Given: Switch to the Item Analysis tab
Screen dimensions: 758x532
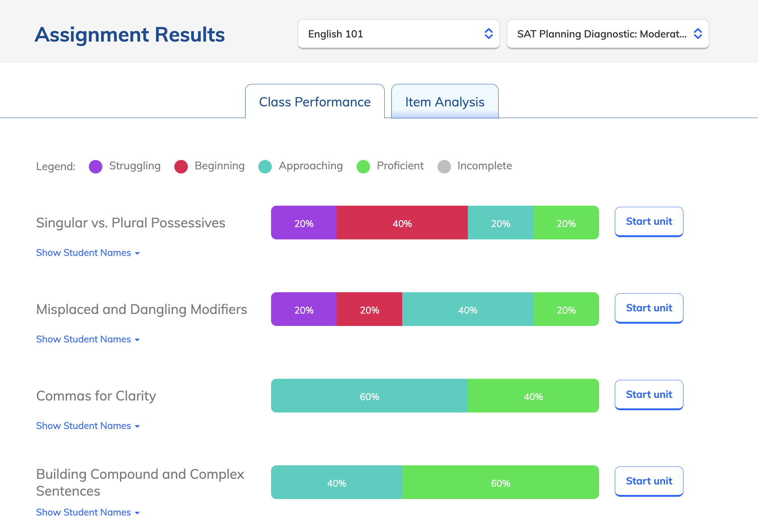Looking at the screenshot, I should [445, 102].
